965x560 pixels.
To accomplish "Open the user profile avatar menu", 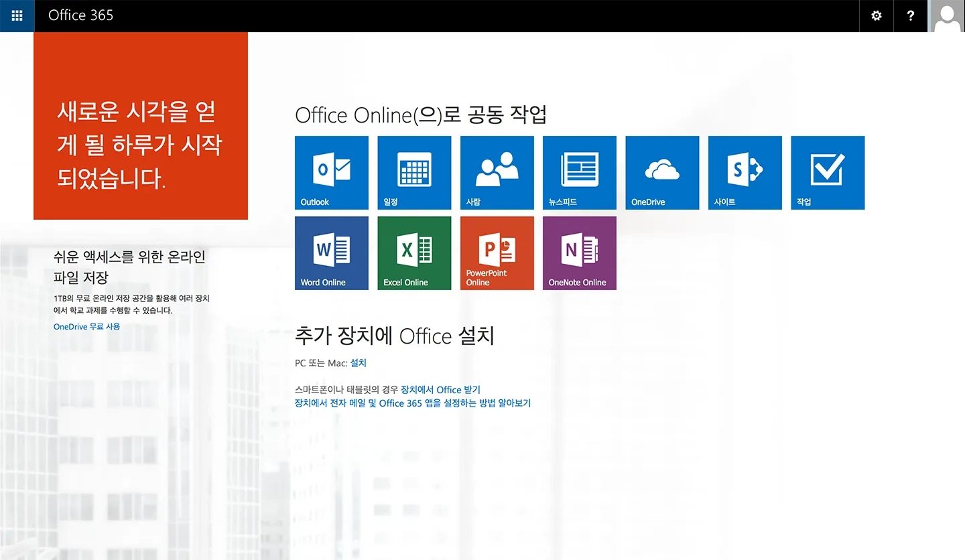I will click(947, 16).
